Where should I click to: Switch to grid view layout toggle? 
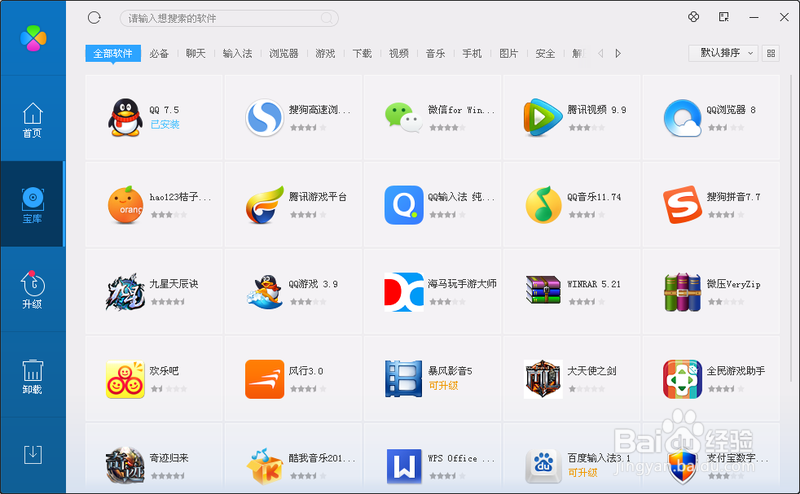pyautogui.click(x=771, y=53)
